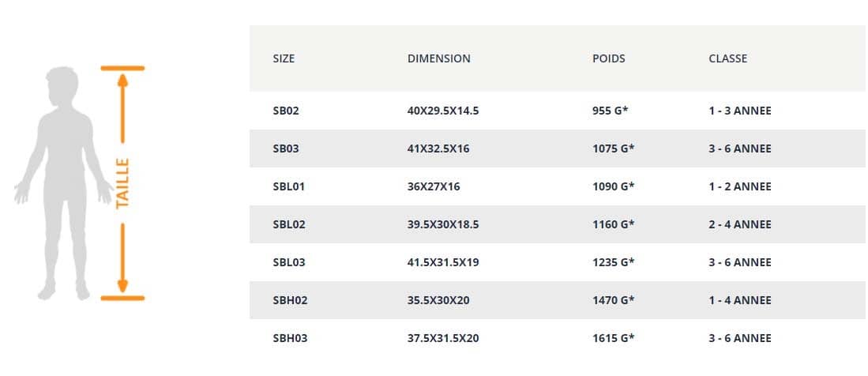
Task: Select the SBL01 size label
Action: point(289,186)
